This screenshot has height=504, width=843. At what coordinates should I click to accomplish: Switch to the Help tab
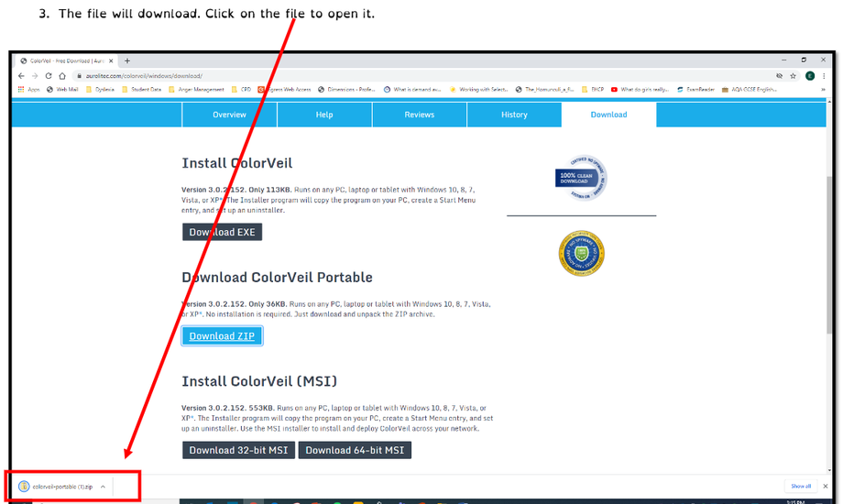[x=324, y=115]
